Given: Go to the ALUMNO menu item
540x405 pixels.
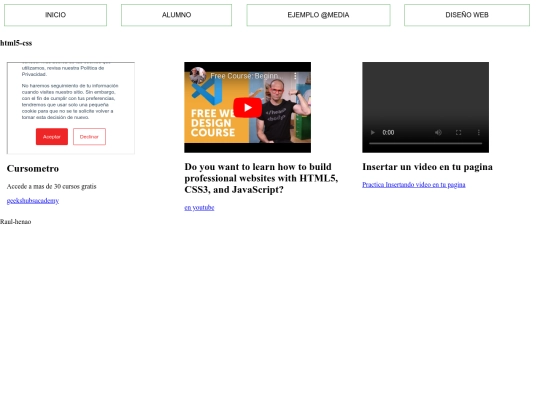Looking at the screenshot, I should (x=176, y=15).
